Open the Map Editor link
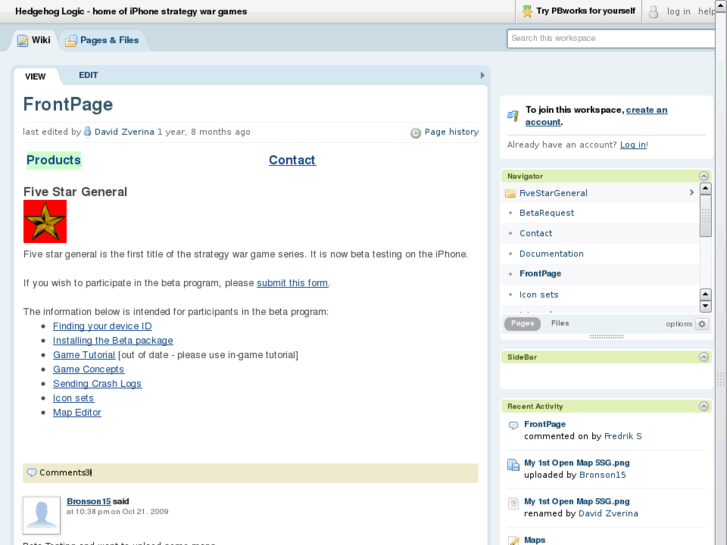This screenshot has width=727, height=545. [77, 412]
